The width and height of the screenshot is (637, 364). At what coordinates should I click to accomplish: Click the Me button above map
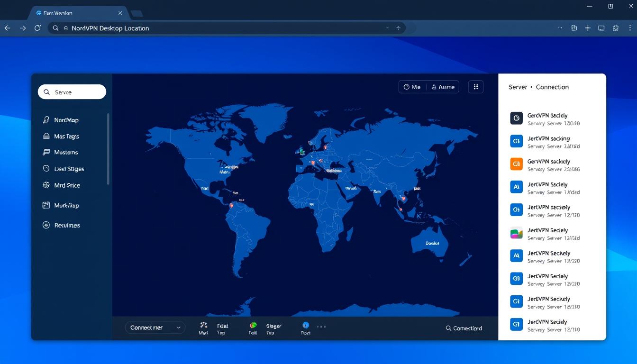click(x=412, y=87)
